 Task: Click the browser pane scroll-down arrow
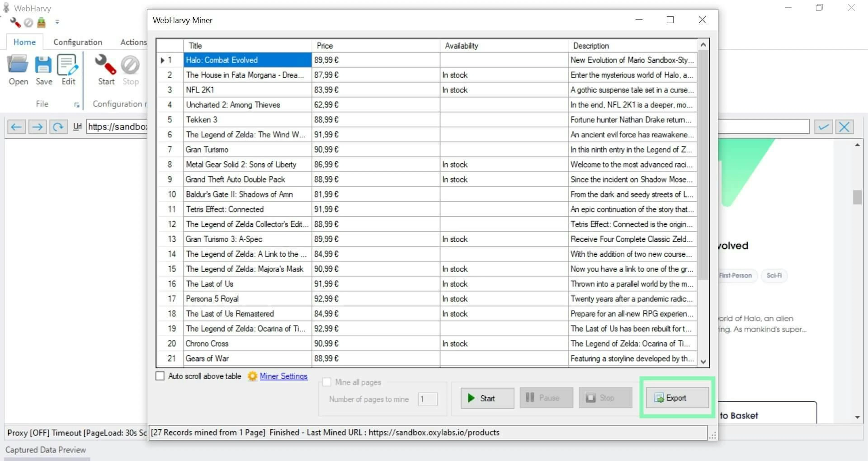point(857,417)
